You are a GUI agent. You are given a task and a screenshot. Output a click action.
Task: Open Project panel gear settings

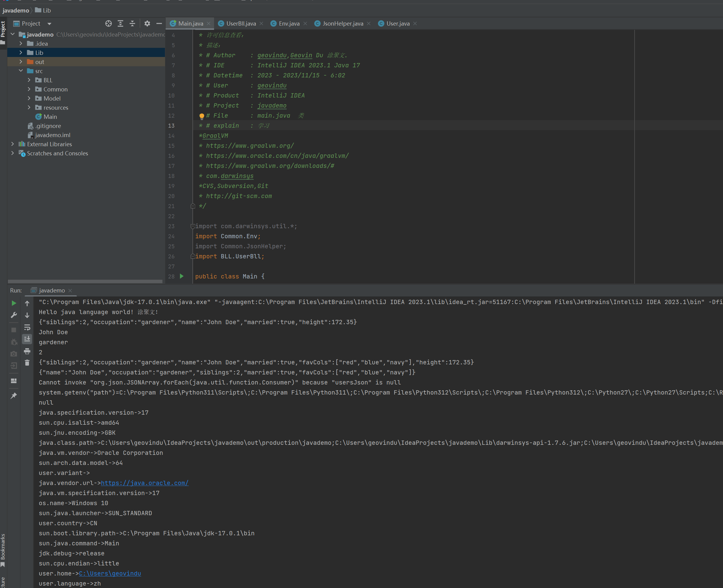(x=147, y=23)
